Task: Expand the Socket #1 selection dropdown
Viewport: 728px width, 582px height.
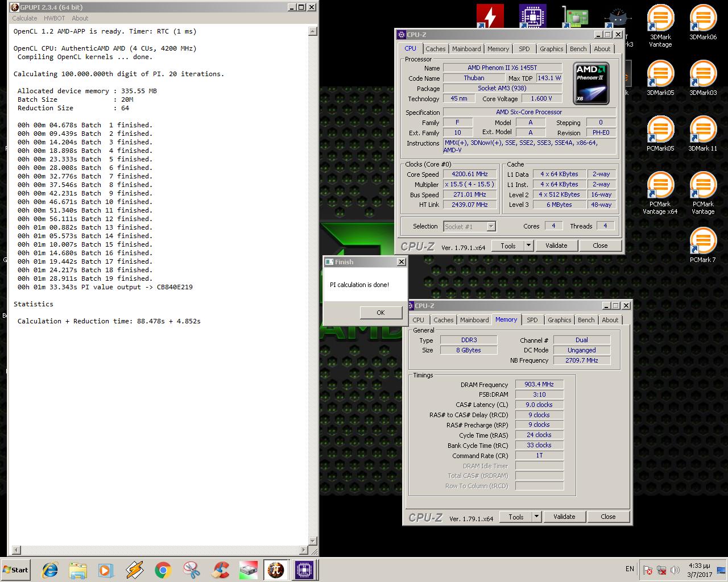Action: click(491, 226)
